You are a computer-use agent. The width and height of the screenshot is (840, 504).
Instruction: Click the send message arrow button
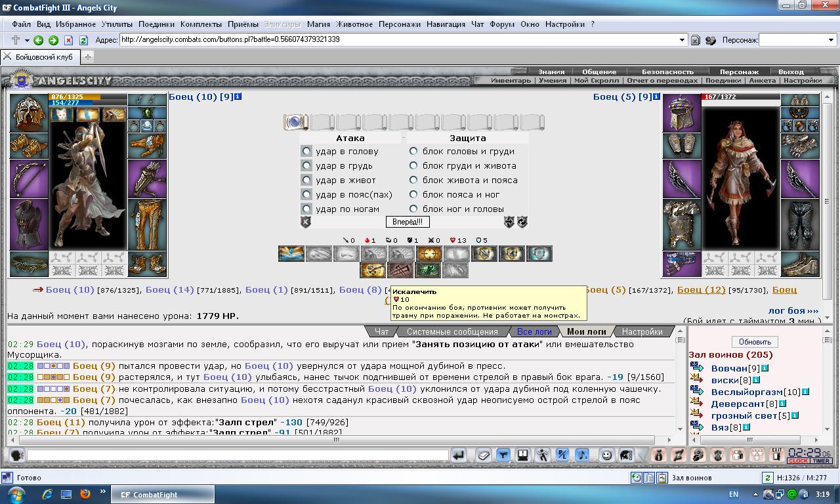pyautogui.click(x=459, y=455)
